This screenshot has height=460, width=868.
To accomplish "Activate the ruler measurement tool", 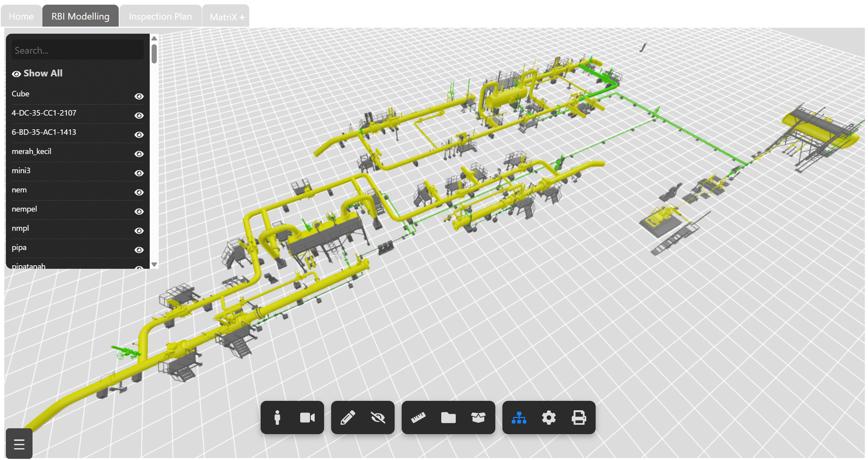I will click(418, 417).
